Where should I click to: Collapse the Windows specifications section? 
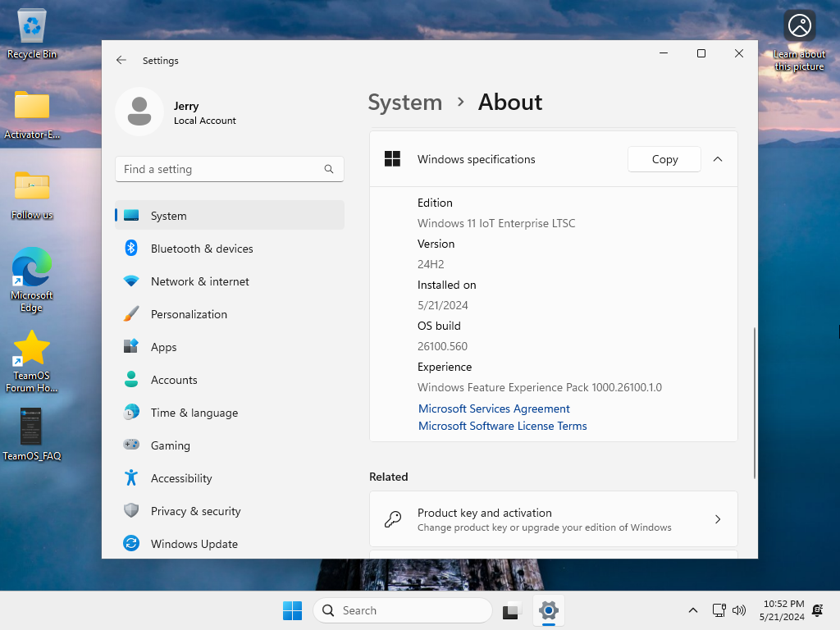pyautogui.click(x=718, y=159)
